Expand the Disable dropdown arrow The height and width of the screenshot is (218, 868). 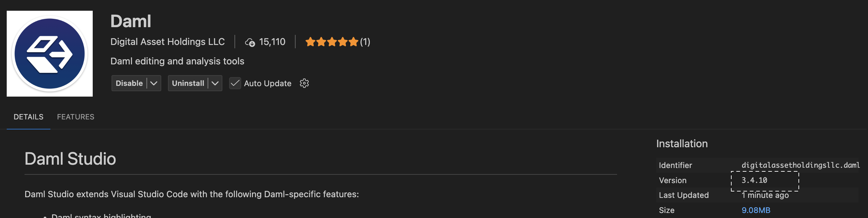(x=154, y=83)
